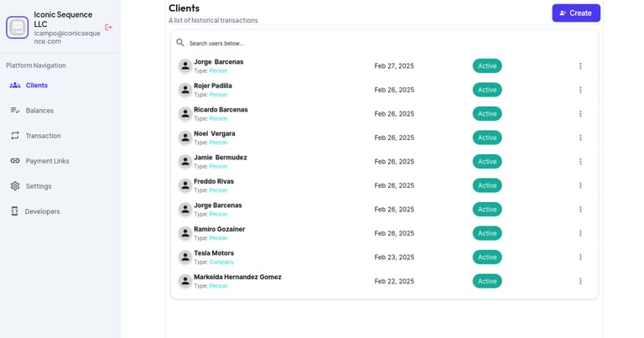Click the logout icon beside company name
Image resolution: width=644 pixels, height=338 pixels.
coord(108,27)
